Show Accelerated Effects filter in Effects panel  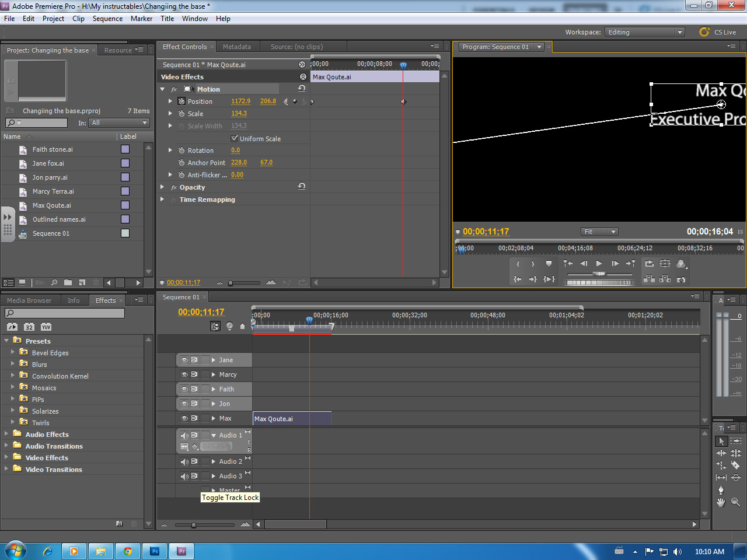[12, 327]
